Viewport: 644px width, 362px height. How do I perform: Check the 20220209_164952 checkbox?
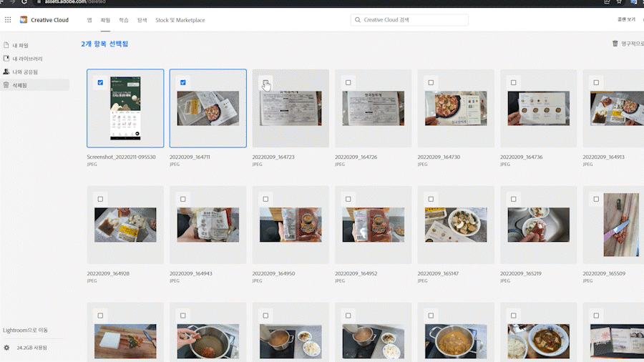pos(348,199)
